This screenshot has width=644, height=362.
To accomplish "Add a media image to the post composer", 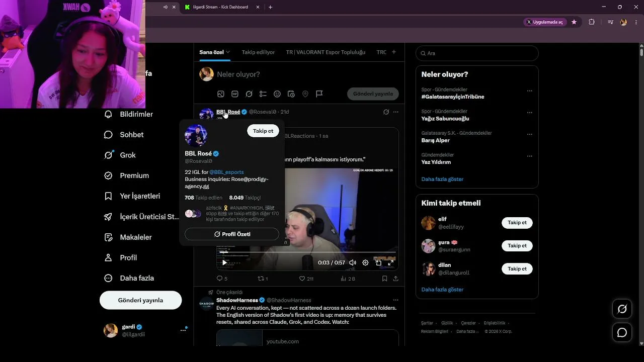I will click(220, 94).
